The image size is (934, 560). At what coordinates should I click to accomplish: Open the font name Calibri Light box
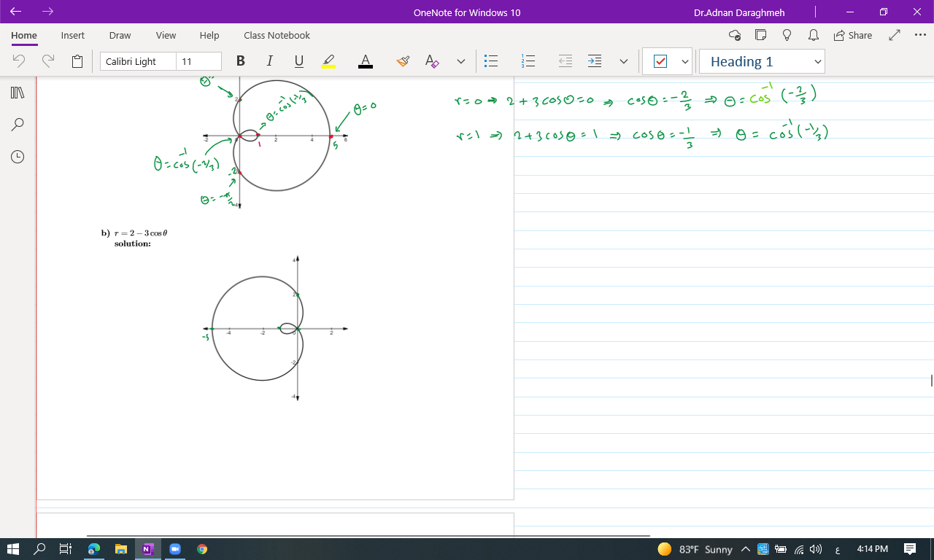[x=138, y=61]
